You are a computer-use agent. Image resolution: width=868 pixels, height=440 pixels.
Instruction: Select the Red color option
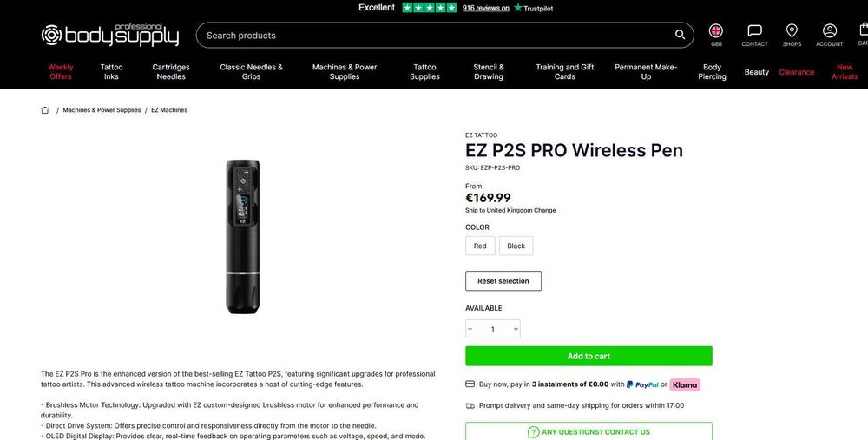[x=480, y=246]
